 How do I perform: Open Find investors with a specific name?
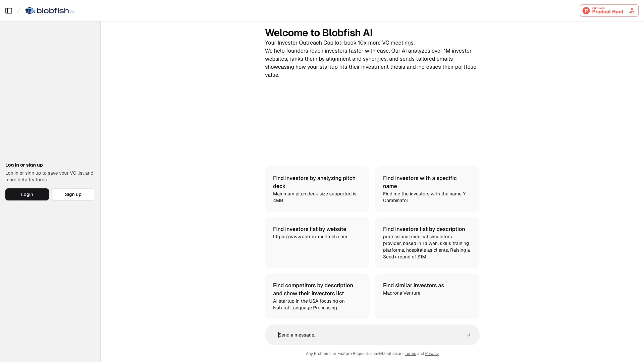coord(427,189)
